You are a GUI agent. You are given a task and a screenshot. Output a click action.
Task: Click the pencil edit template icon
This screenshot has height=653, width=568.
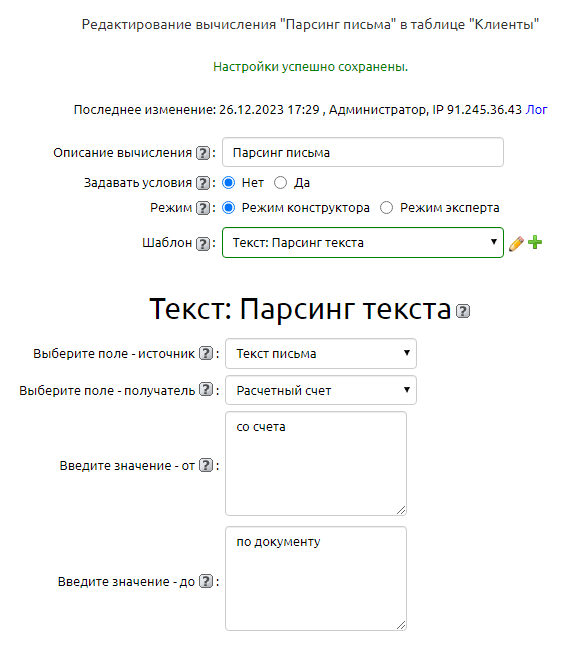516,243
